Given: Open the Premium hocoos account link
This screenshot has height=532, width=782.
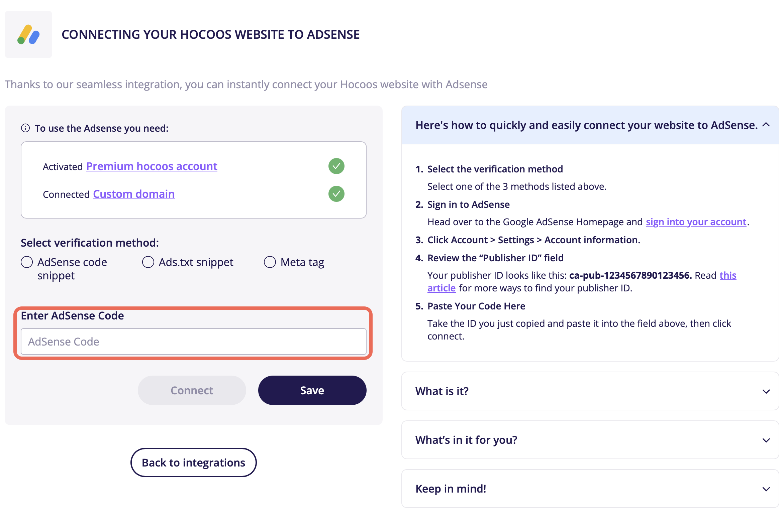Looking at the screenshot, I should (x=152, y=166).
